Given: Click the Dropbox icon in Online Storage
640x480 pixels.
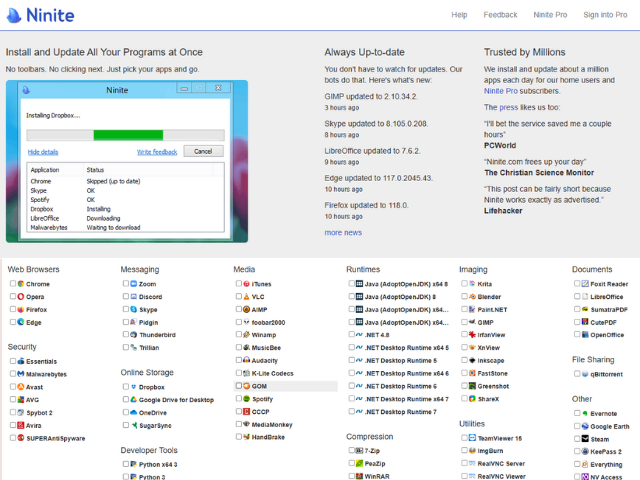Looking at the screenshot, I should click(x=133, y=387).
